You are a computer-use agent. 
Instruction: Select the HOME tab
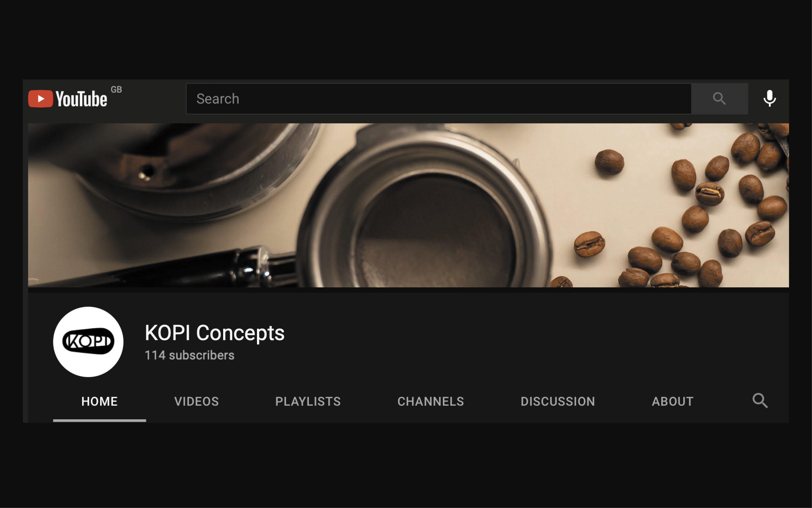99,402
